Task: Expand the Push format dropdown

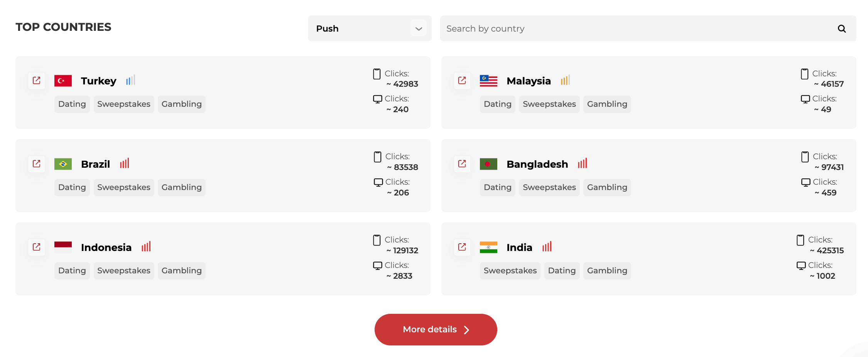Action: pos(369,29)
